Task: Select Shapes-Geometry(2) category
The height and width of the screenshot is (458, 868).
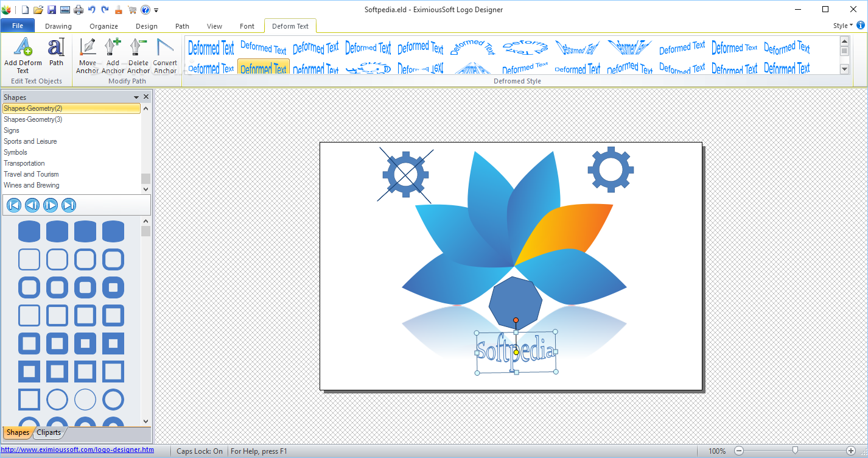Action: pyautogui.click(x=71, y=108)
